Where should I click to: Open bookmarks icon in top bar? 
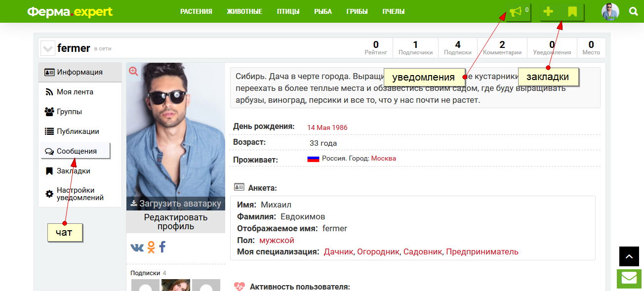coord(572,12)
